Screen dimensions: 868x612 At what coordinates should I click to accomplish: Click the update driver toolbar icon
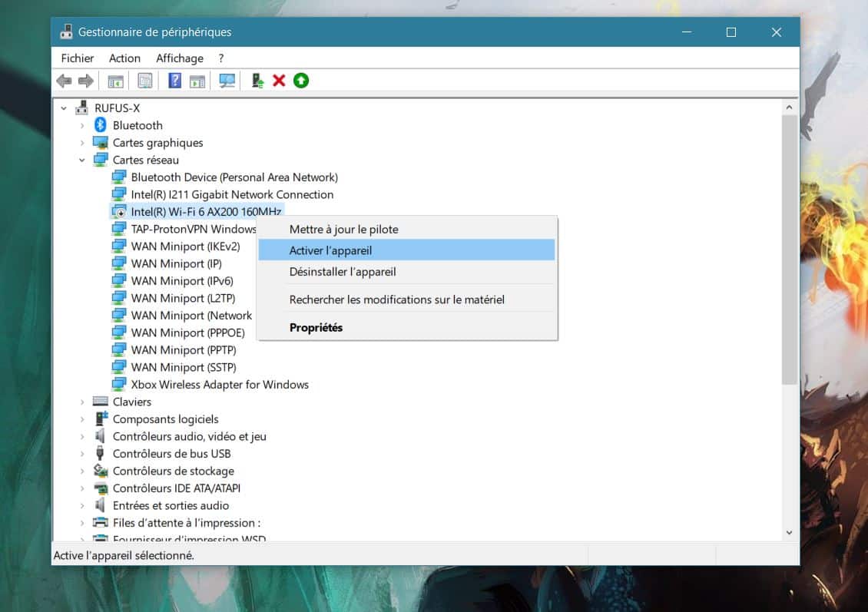click(257, 81)
